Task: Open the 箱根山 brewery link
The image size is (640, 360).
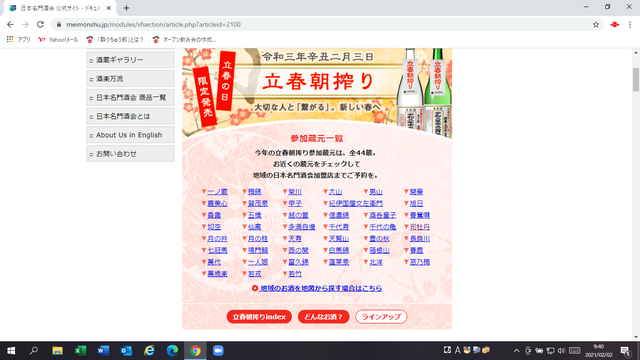Action: [379, 250]
